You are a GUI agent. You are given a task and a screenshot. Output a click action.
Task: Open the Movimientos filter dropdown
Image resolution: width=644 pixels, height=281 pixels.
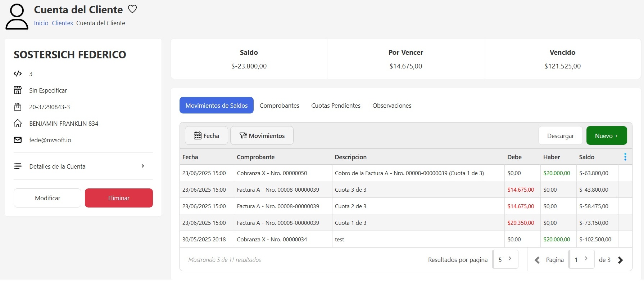coord(262,136)
